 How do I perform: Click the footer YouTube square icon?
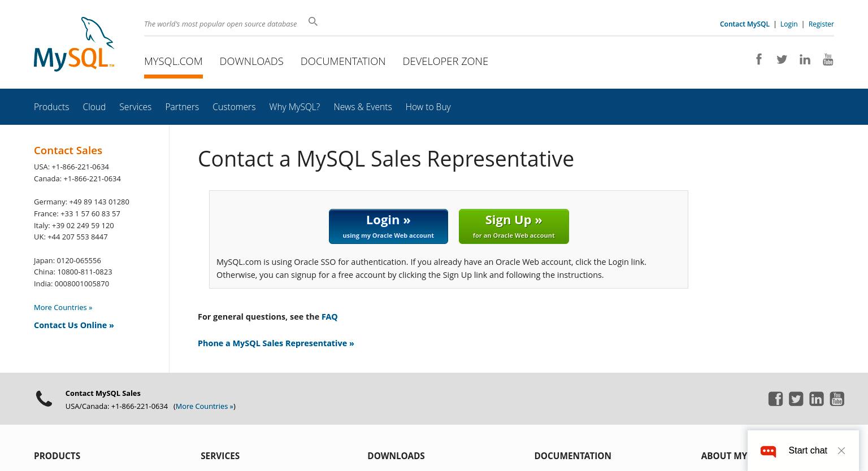[837, 399]
